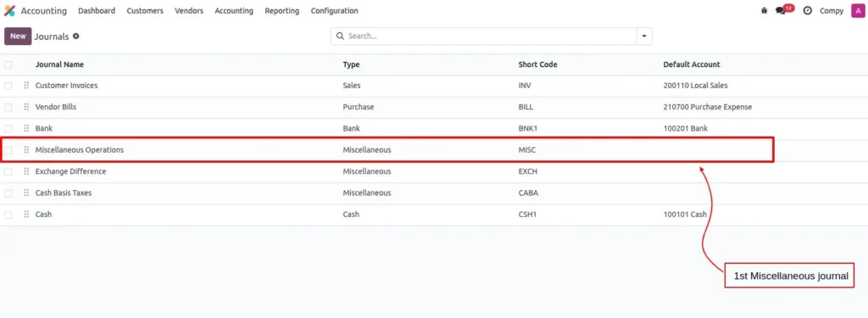The height and width of the screenshot is (318, 868).
Task: Grab the drag handle for Exchange Difference
Action: point(26,171)
